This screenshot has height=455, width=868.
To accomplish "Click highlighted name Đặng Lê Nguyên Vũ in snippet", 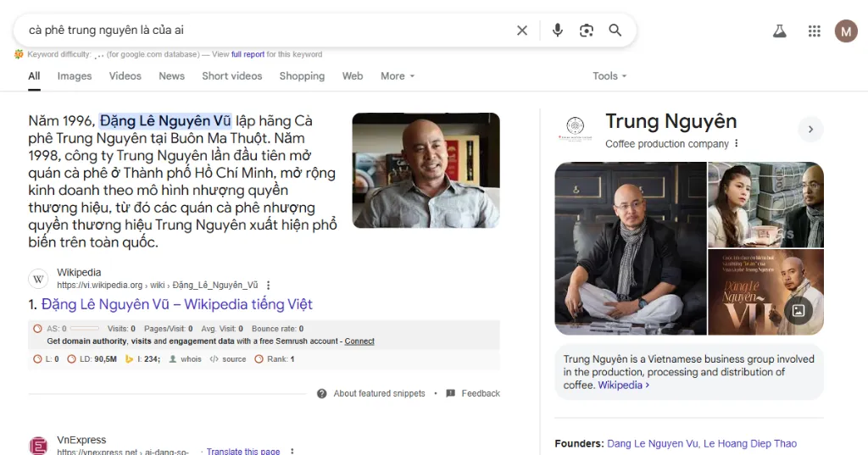I will click(165, 120).
